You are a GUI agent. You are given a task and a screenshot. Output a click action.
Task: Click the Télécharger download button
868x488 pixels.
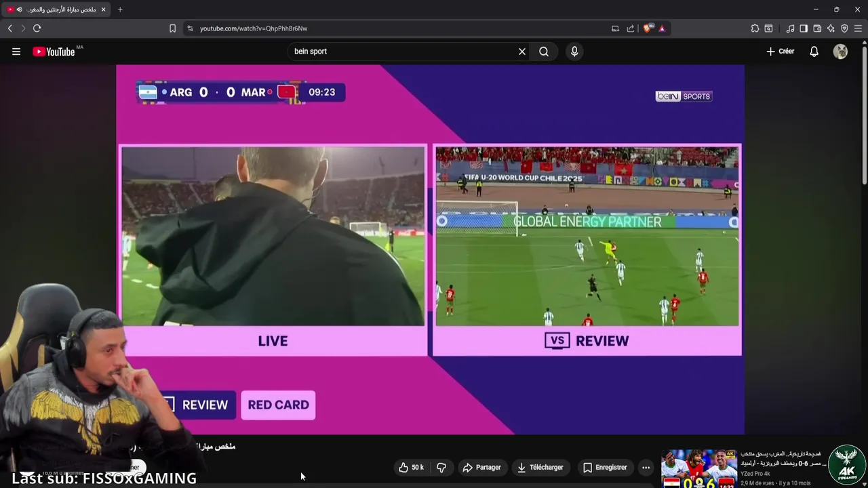click(540, 468)
